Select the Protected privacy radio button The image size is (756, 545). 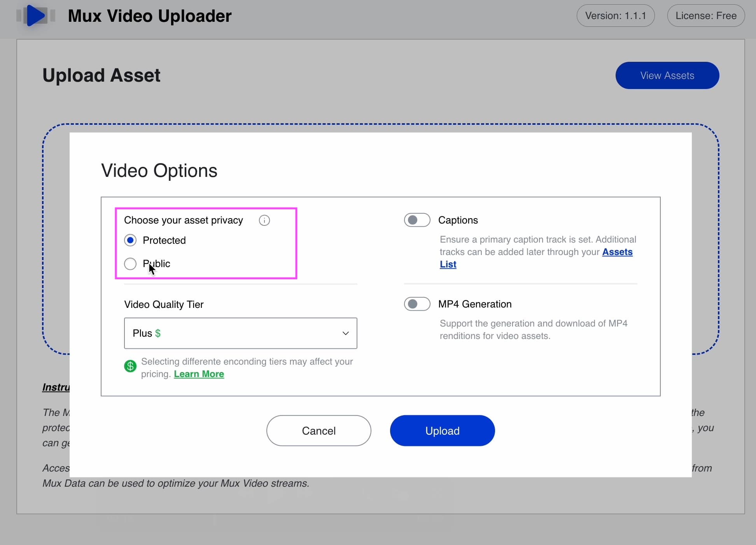click(130, 240)
